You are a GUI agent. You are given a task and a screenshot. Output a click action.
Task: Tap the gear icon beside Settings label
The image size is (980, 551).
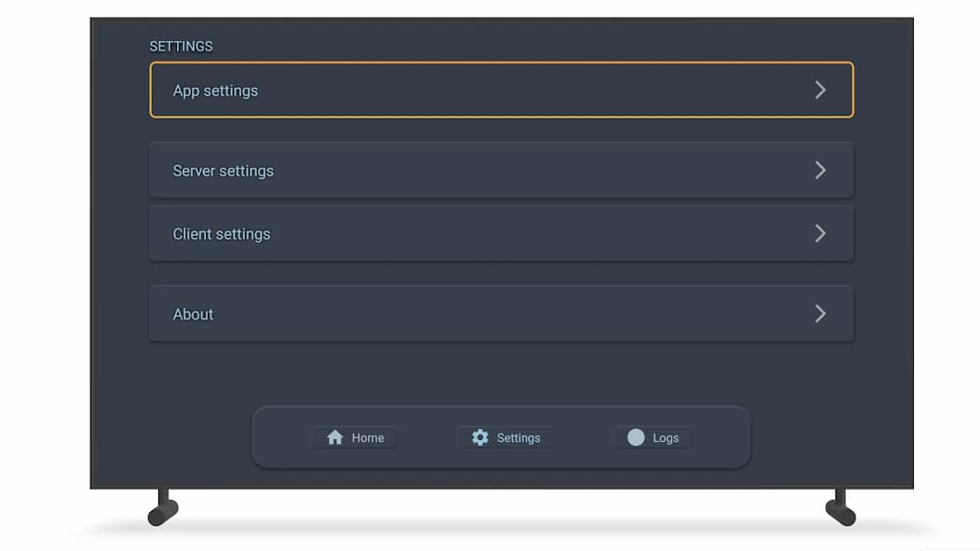pos(480,437)
